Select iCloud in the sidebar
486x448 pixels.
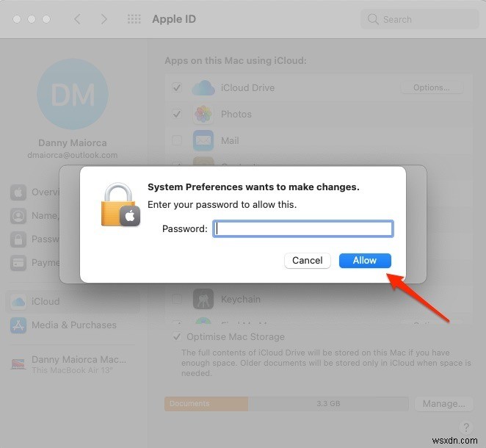73,301
